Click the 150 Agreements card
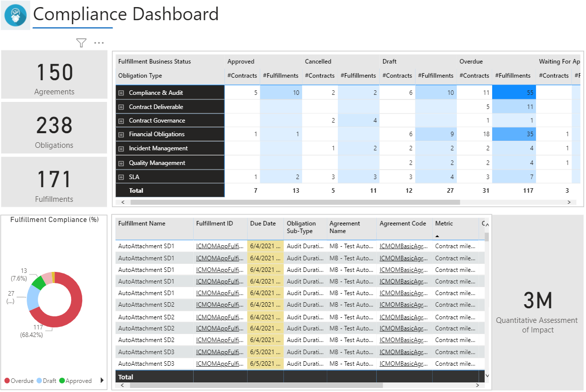 click(54, 75)
